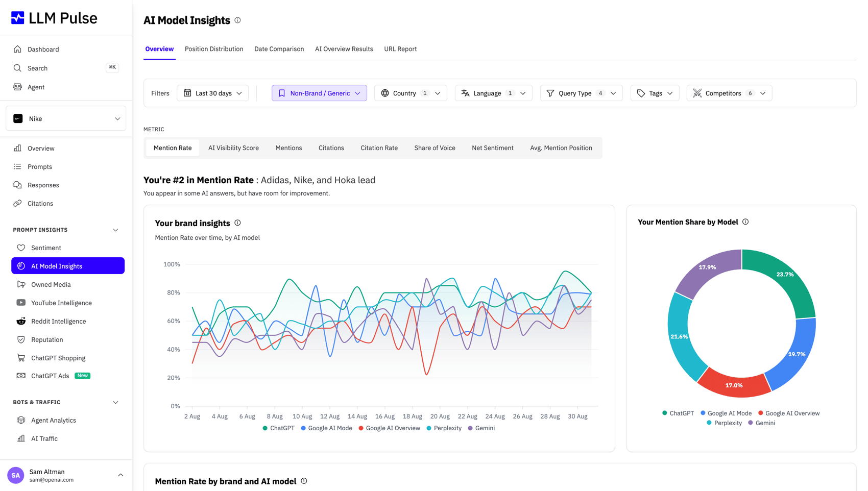Screen dimensions: 868x491
Task: Select the Net Sentiment metric
Action: [492, 148]
